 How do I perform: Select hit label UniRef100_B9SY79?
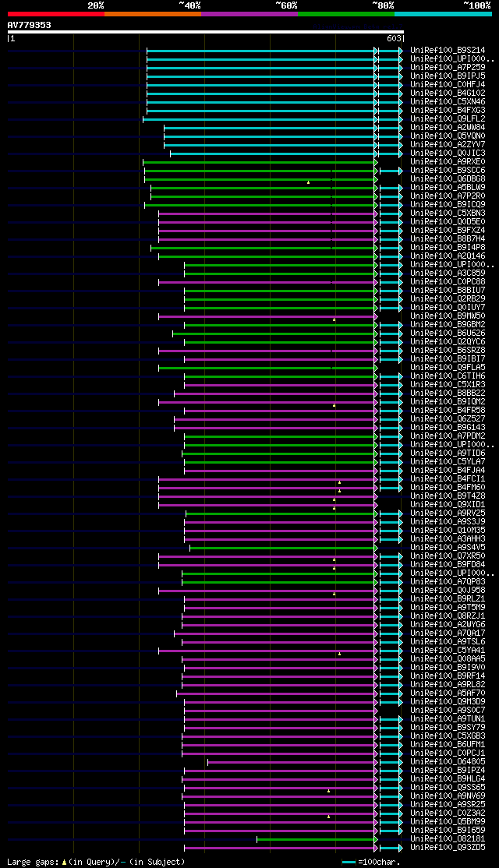pos(448,728)
